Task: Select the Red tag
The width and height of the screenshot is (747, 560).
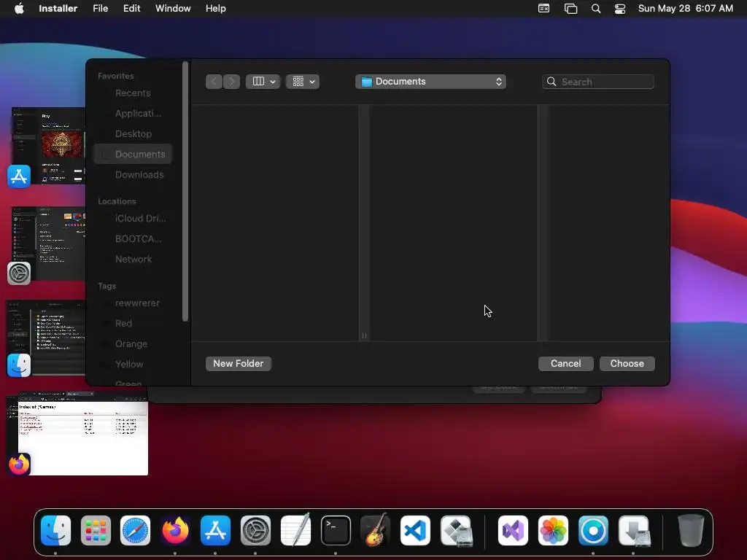Action: click(x=133, y=324)
